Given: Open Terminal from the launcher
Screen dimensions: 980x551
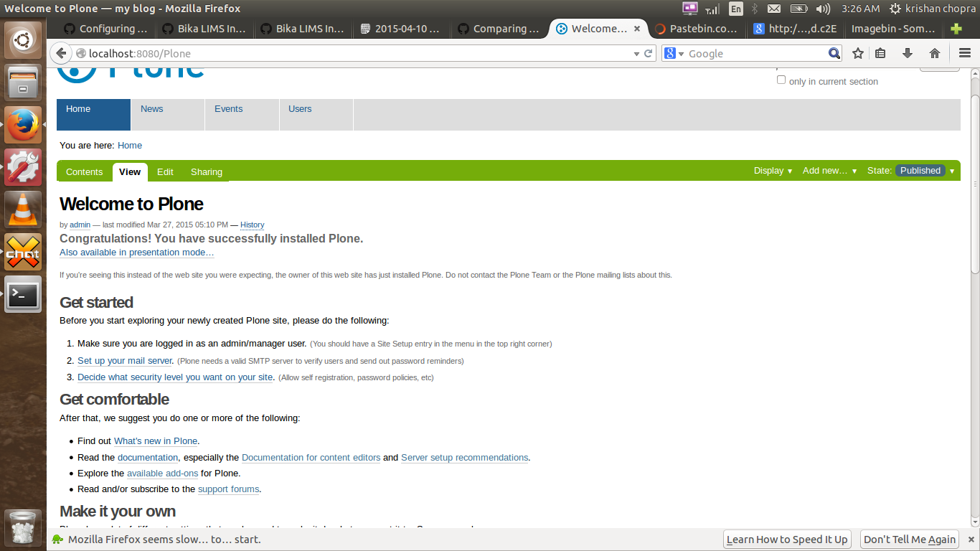Looking at the screenshot, I should (23, 294).
